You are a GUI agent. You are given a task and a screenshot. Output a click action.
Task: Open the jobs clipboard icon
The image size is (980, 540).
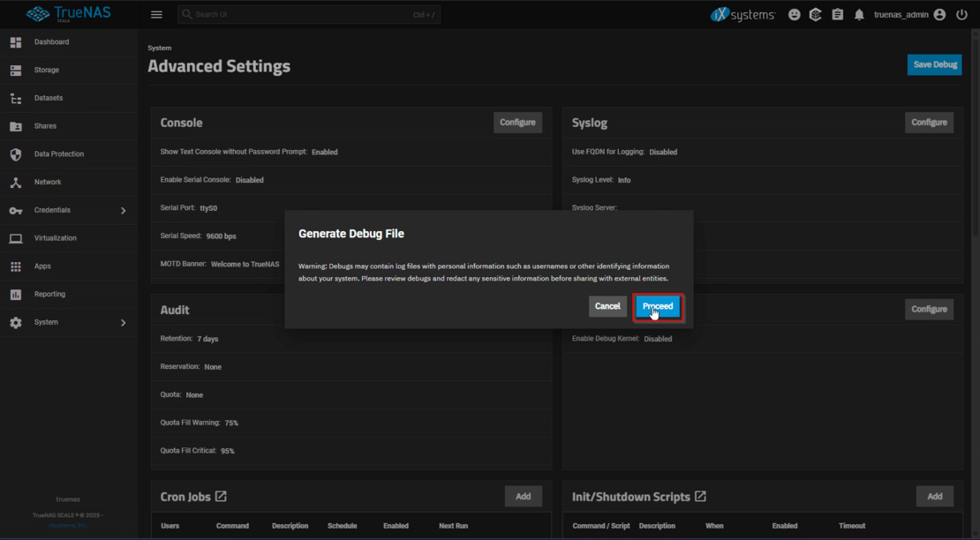(x=837, y=15)
